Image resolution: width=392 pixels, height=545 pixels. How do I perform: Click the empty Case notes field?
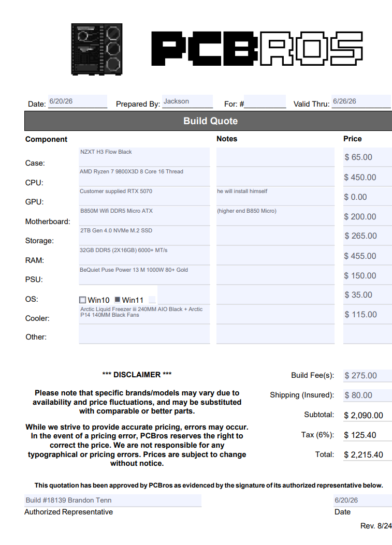275,157
